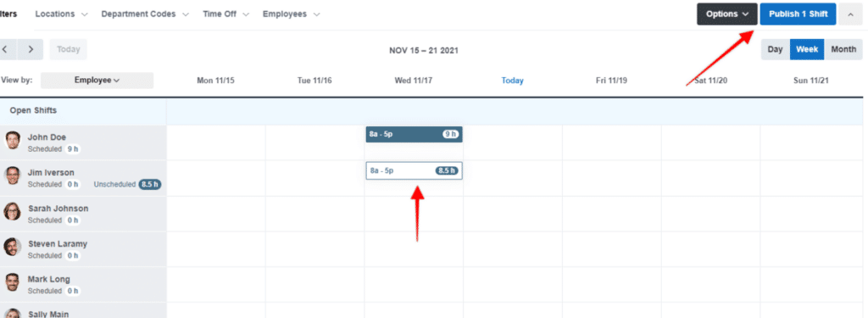Screen dimensions: 868x318
Task: Click the Publish 1 Shift button
Action: 798,14
